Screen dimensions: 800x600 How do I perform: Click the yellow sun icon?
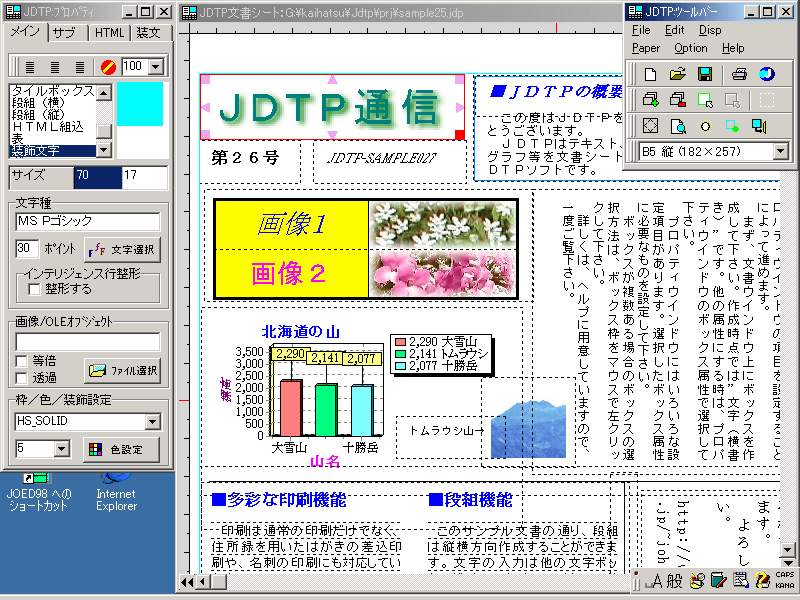tap(705, 126)
